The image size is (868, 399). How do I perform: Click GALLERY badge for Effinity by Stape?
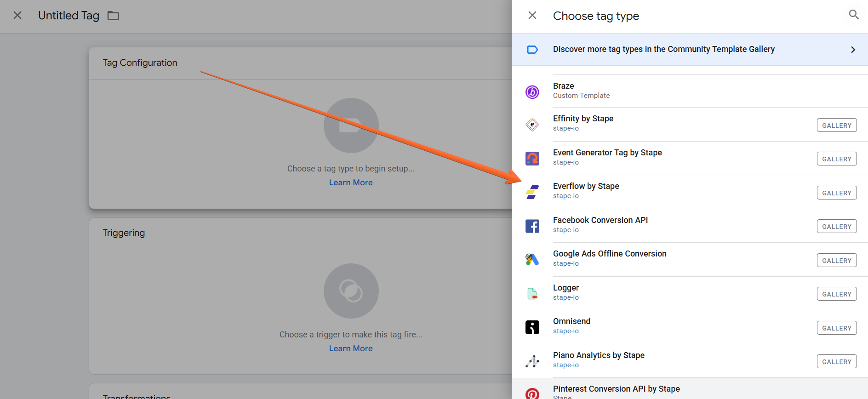click(x=837, y=125)
